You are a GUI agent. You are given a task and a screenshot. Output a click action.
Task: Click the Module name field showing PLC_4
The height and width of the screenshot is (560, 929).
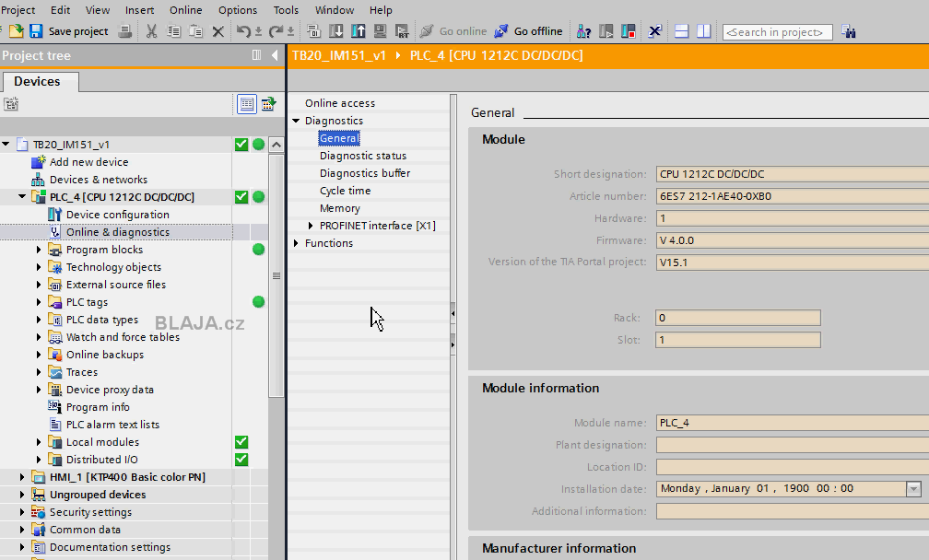tap(793, 423)
